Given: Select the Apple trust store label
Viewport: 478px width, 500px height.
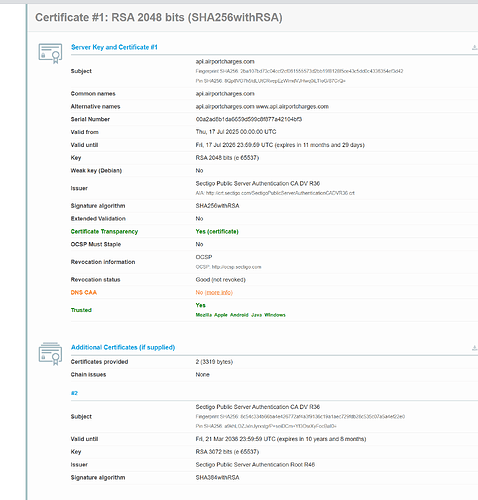Looking at the screenshot, I should (221, 315).
